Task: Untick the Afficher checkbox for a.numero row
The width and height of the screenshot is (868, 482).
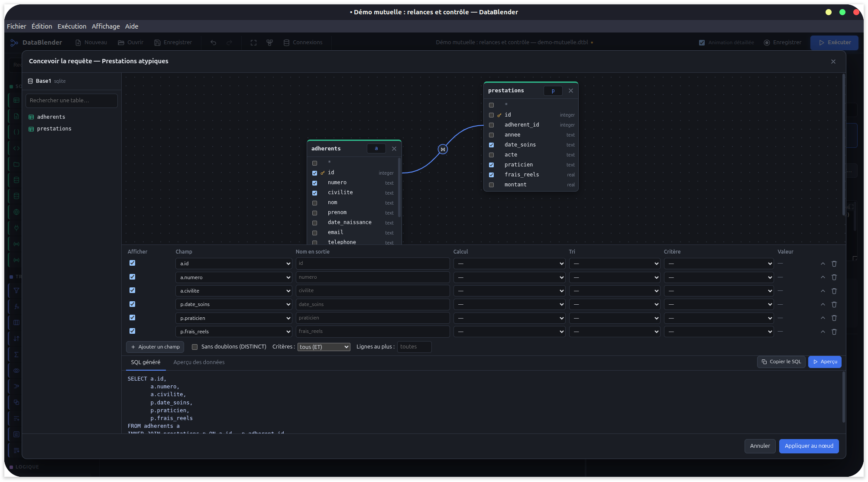Action: tap(132, 277)
